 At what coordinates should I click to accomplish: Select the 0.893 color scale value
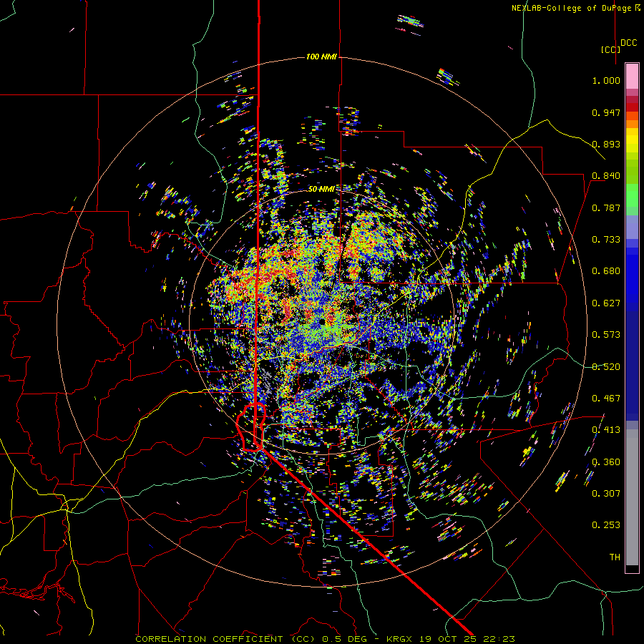606,144
